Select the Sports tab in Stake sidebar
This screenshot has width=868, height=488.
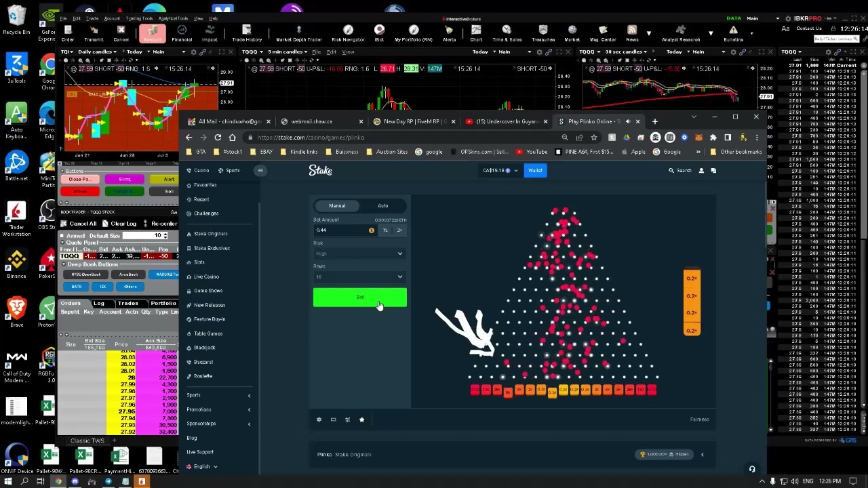(x=229, y=170)
